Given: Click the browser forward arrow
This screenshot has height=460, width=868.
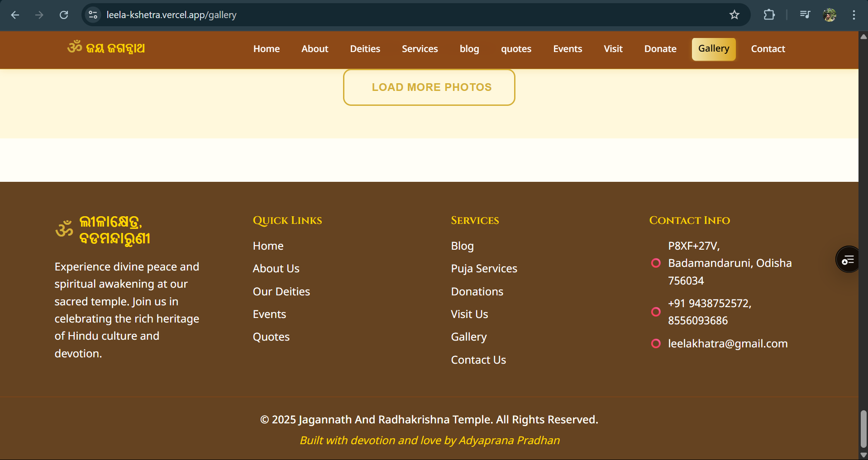Looking at the screenshot, I should coord(39,15).
